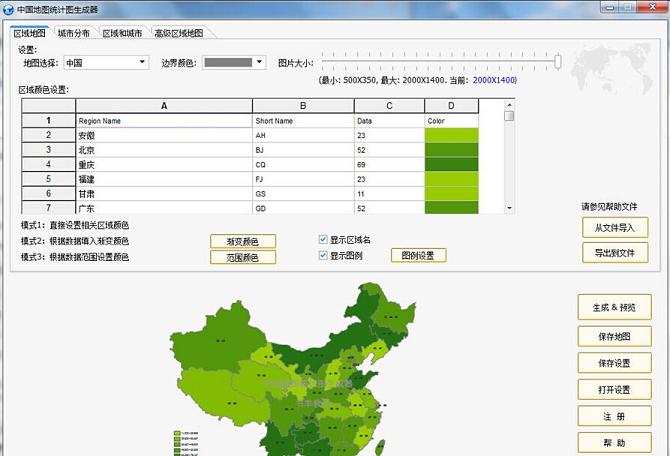
Task: Click the 保存地图 button
Action: (614, 337)
